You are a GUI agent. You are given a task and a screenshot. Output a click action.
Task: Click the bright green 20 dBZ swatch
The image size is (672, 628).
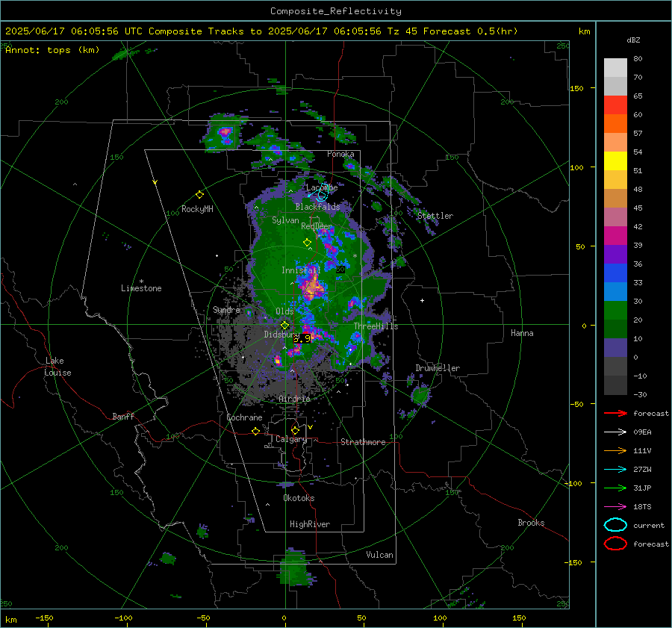(615, 311)
